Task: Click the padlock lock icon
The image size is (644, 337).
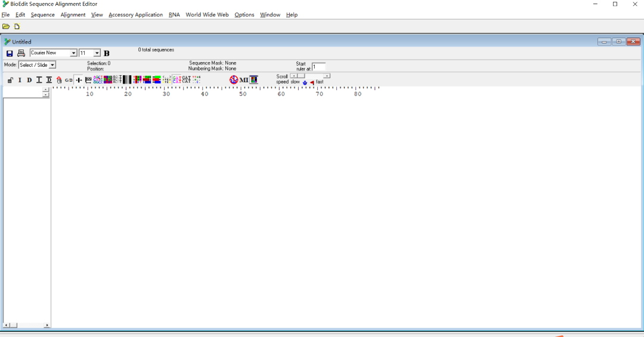Action: [10, 80]
